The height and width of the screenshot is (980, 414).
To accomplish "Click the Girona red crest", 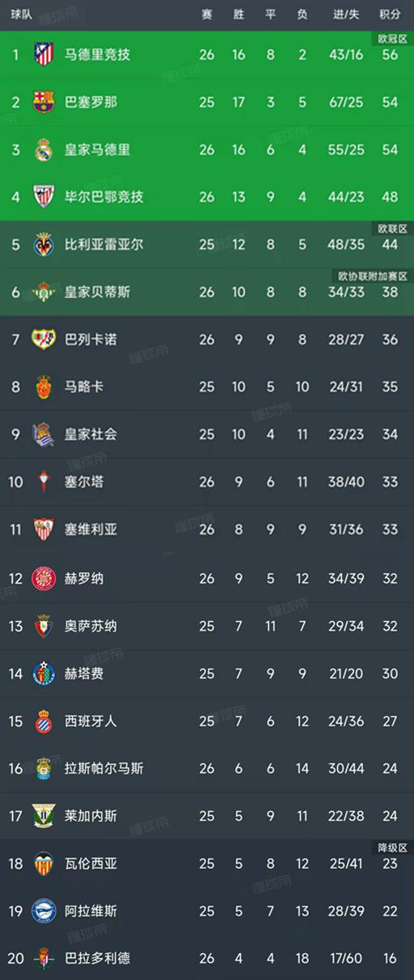I will click(43, 579).
